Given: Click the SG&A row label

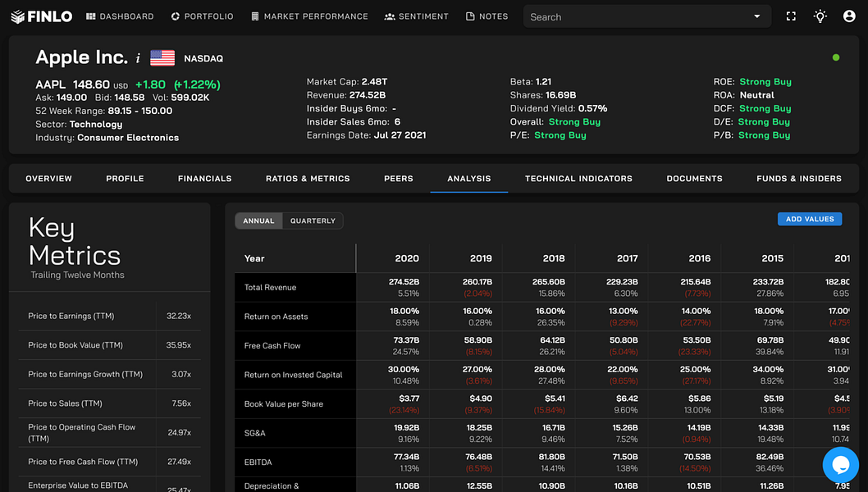Looking at the screenshot, I should point(254,433).
